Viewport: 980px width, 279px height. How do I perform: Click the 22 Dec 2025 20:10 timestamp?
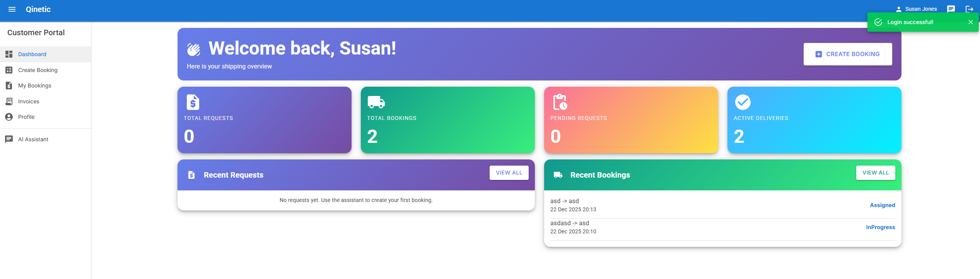573,231
